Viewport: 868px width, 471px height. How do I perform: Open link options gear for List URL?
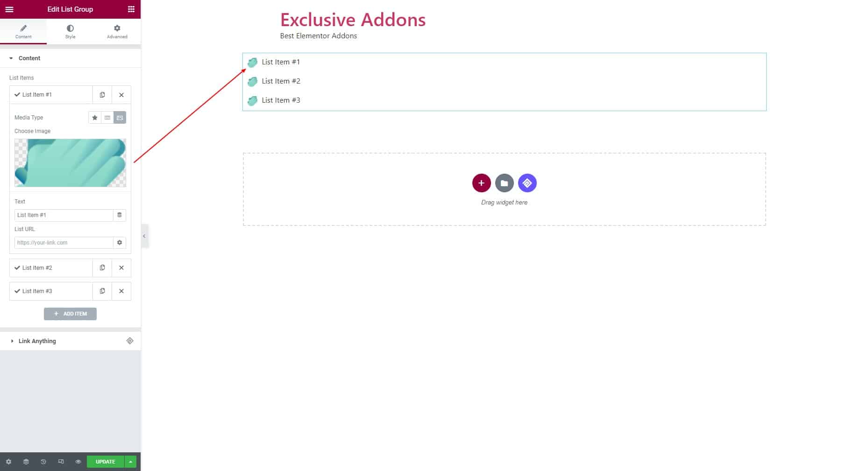pyautogui.click(x=120, y=243)
